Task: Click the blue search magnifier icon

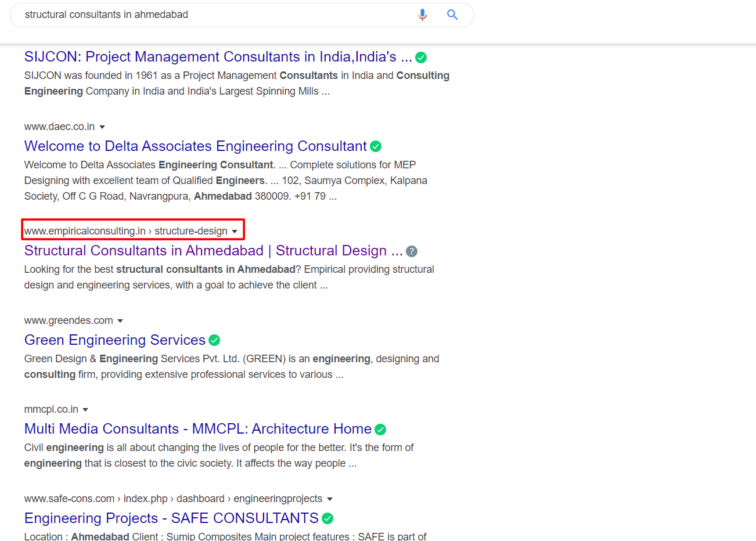Action: pos(452,15)
